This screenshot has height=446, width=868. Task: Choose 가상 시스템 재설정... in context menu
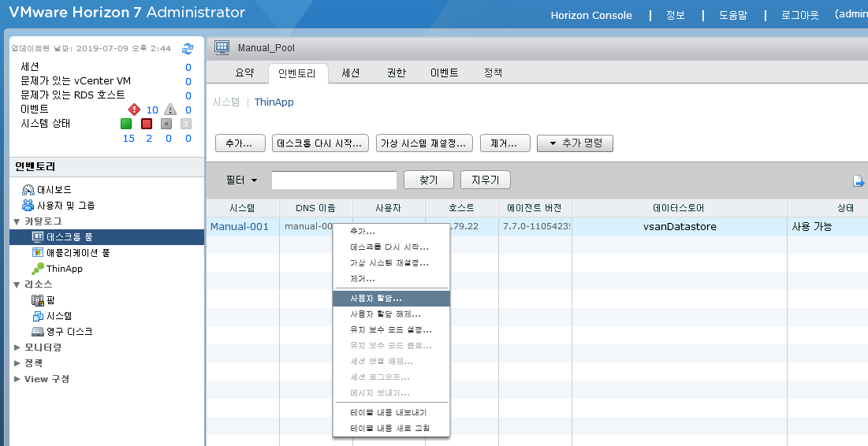coord(391,263)
